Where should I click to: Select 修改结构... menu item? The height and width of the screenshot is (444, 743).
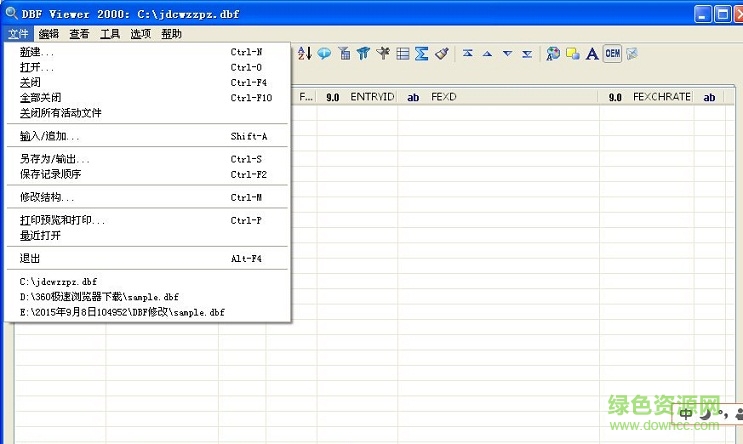click(47, 198)
